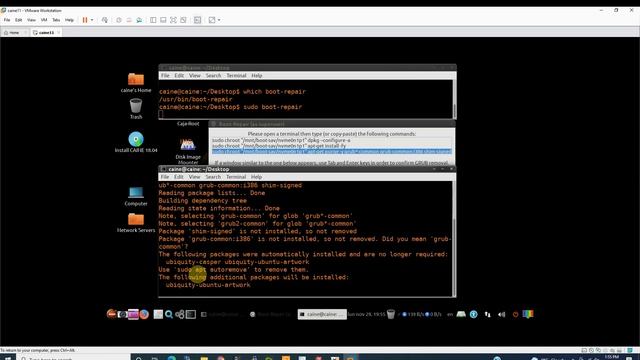
Task: Open the Search menu in the lower terminal window
Action: click(213, 177)
